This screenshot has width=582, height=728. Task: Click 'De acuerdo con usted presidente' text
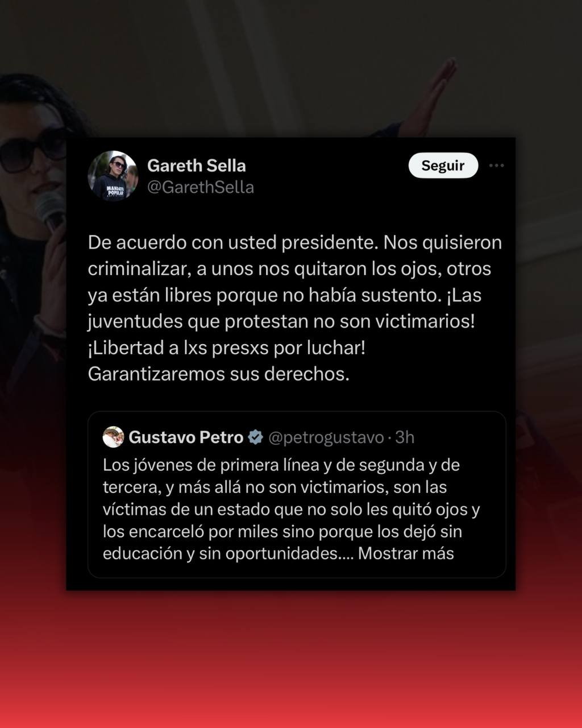click(x=233, y=242)
